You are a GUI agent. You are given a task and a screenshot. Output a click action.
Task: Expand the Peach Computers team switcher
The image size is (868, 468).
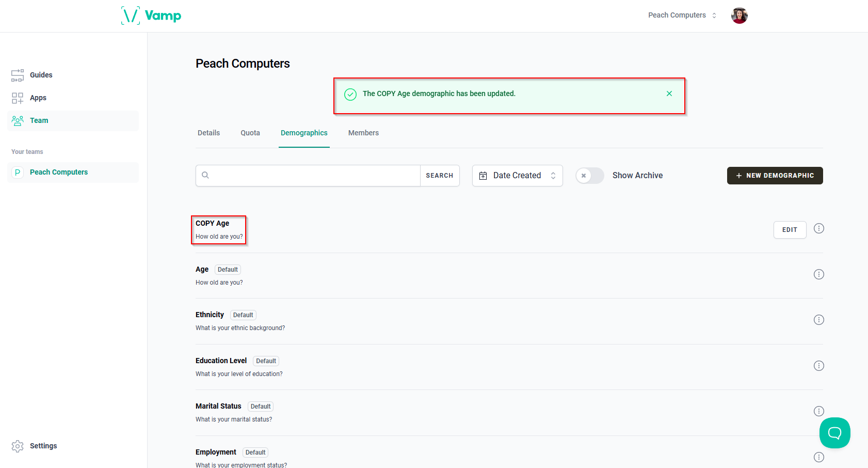(682, 15)
